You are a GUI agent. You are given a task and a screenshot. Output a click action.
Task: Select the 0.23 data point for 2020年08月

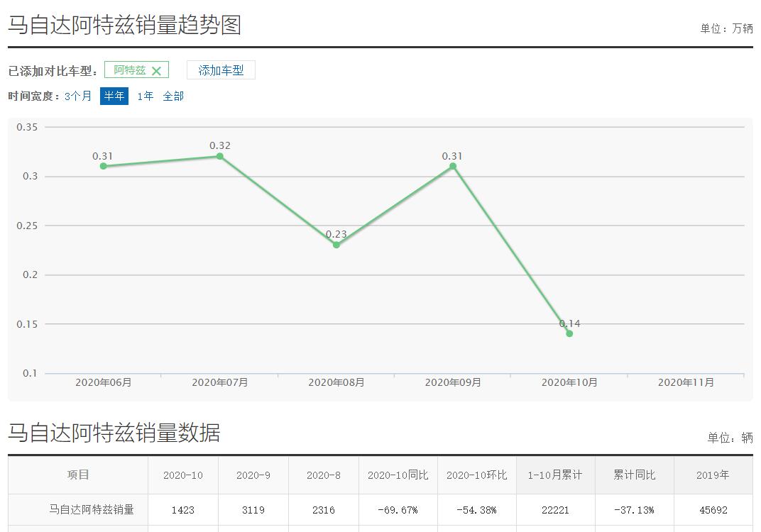pyautogui.click(x=336, y=244)
